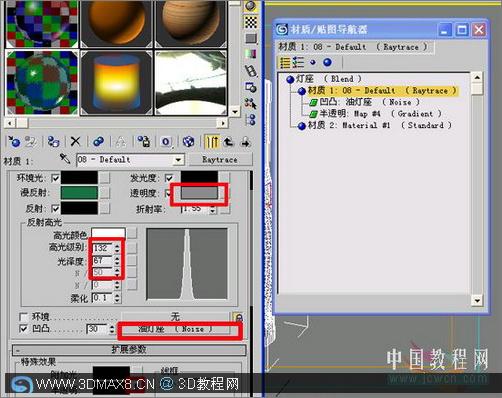Click lock icon next to 环境 map button
The width and height of the screenshot is (502, 398).
pyautogui.click(x=238, y=317)
